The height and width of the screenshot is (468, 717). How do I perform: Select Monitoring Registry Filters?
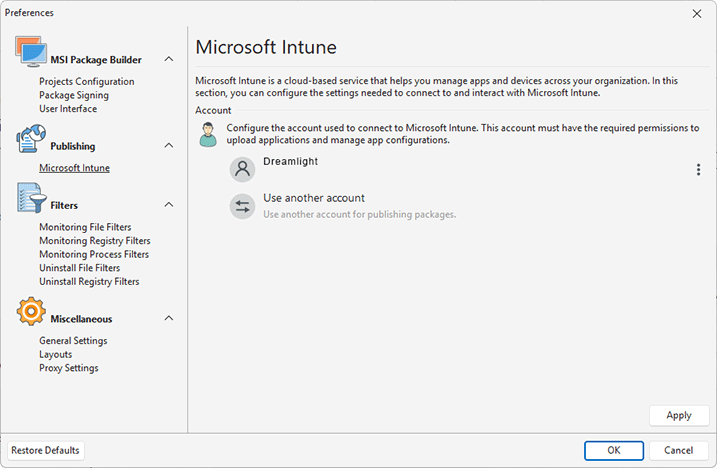coord(94,241)
